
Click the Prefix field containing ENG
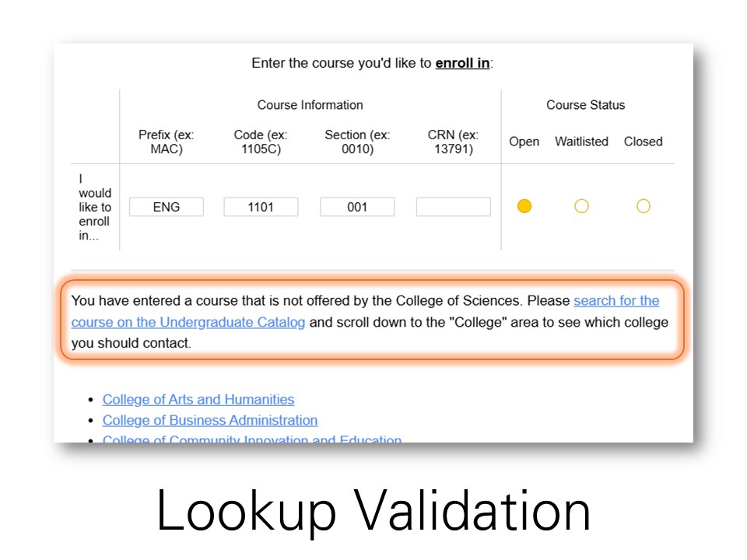click(166, 206)
